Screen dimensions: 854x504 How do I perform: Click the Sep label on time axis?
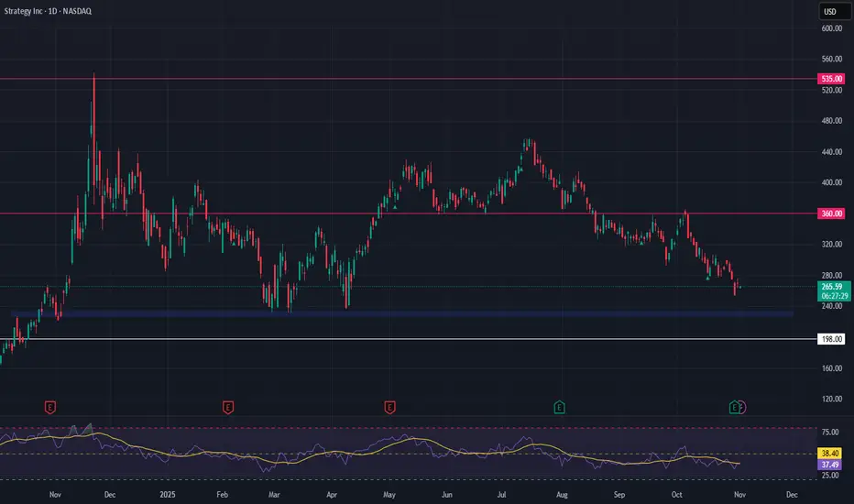[x=619, y=495]
